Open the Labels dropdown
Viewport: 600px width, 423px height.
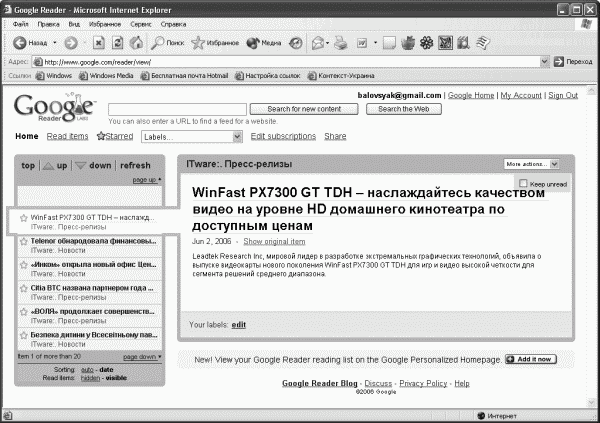tap(192, 137)
